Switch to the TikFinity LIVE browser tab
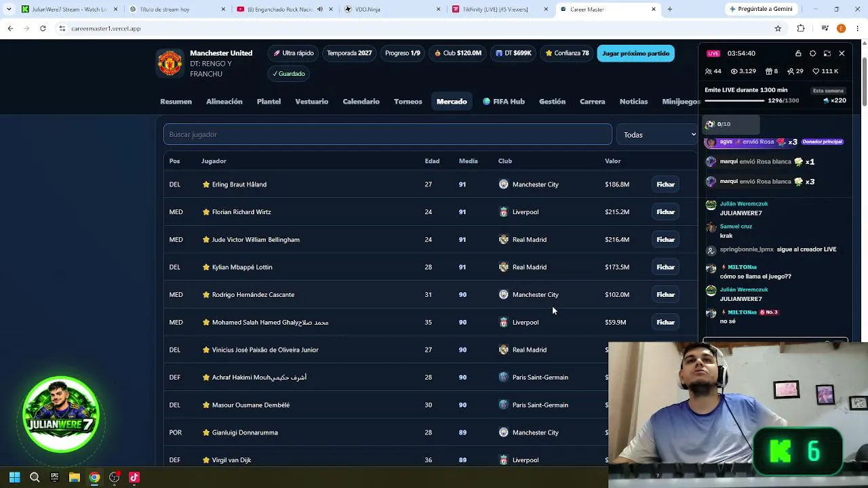This screenshot has width=868, height=488. point(500,9)
